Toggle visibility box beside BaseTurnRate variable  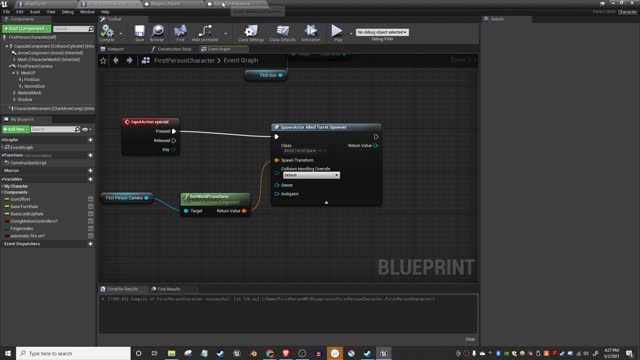(x=91, y=207)
